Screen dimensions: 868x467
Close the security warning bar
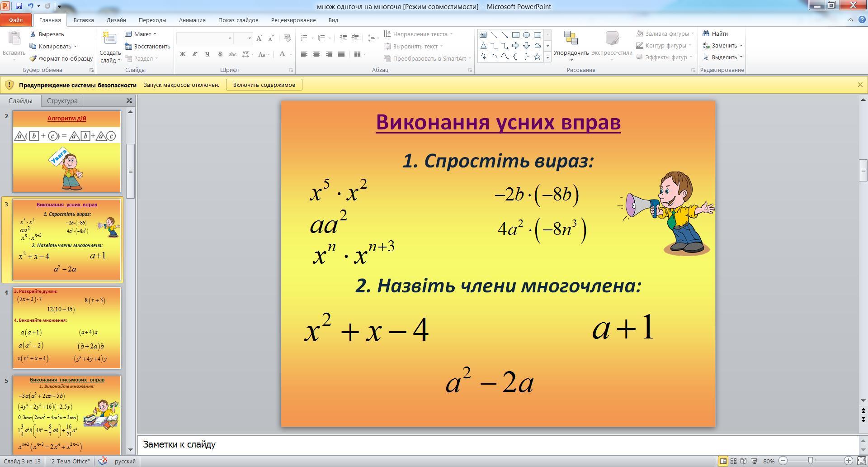[860, 85]
